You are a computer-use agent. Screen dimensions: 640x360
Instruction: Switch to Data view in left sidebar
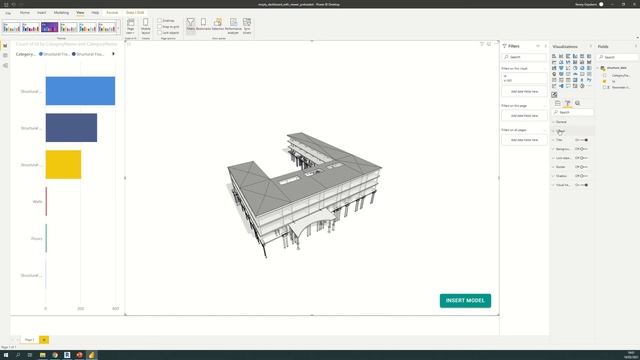[5, 56]
